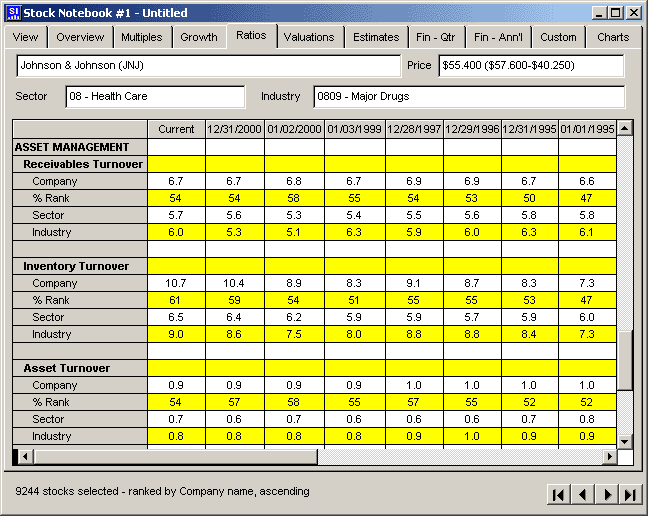Click Receivables Turnover Industry value 5.3
The image size is (648, 516).
pyautogui.click(x=234, y=232)
